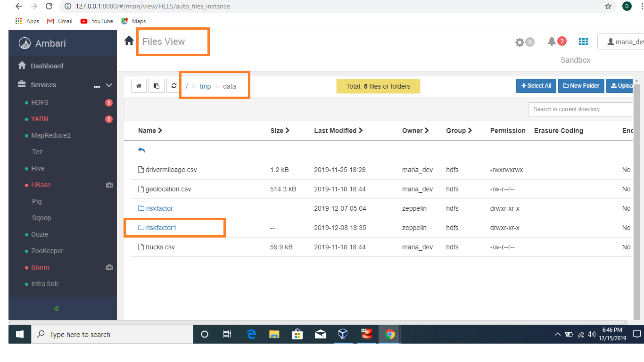
Task: Sort files by Last Modified column
Action: click(338, 131)
